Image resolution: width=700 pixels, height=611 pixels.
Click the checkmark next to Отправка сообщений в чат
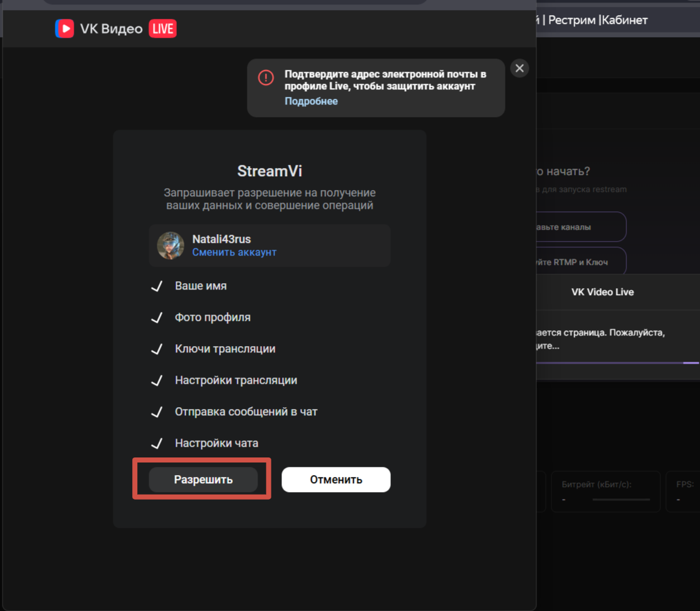tap(157, 412)
